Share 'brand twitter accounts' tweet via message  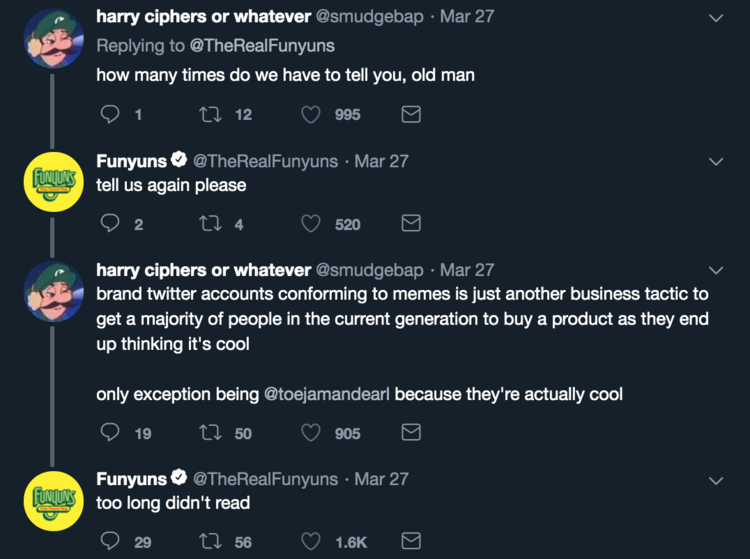[x=410, y=433]
